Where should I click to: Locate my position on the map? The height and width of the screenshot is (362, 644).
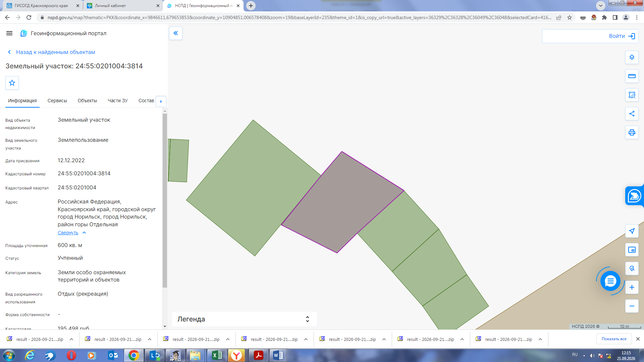(632, 231)
